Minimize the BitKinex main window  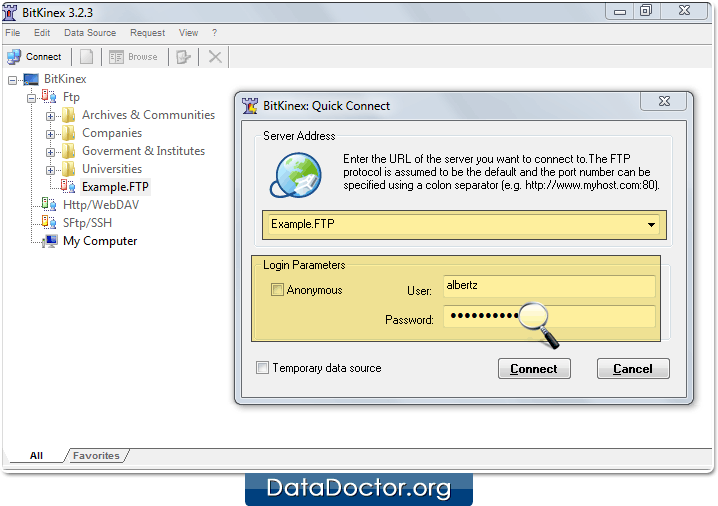(620, 11)
